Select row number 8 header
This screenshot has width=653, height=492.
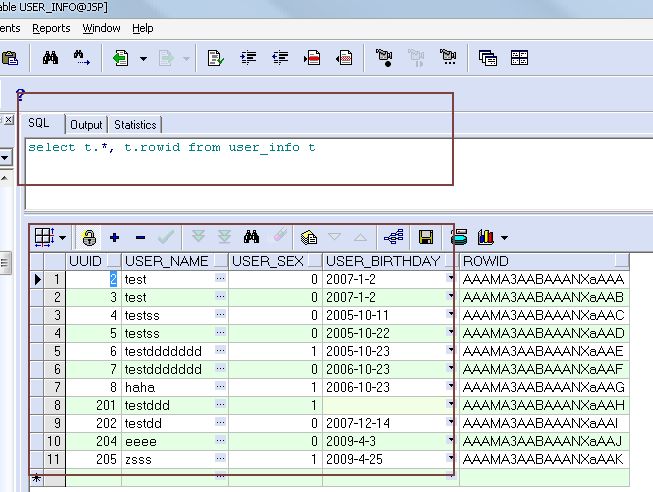(55, 405)
